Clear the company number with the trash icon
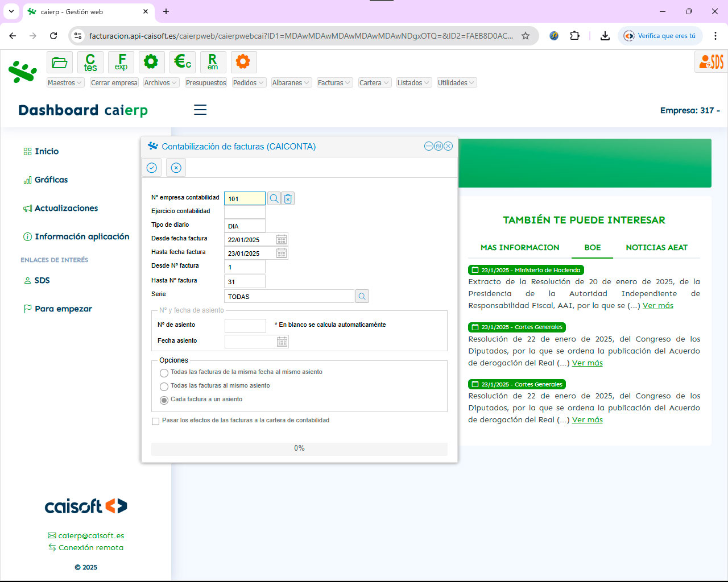This screenshot has width=728, height=582. pos(288,198)
